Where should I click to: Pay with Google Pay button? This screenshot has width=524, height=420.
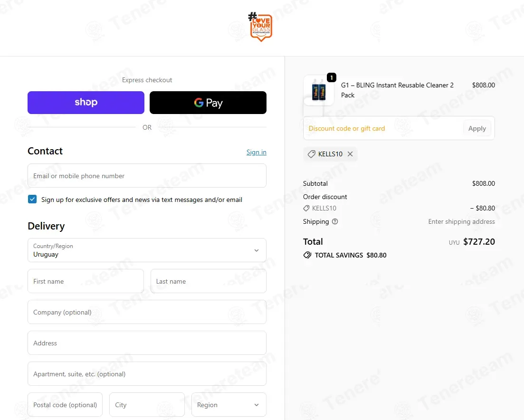point(208,103)
